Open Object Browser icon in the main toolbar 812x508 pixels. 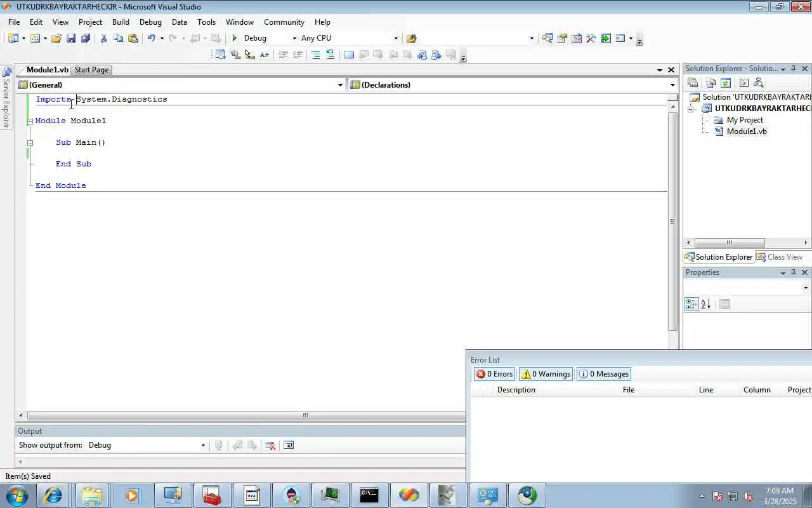577,38
